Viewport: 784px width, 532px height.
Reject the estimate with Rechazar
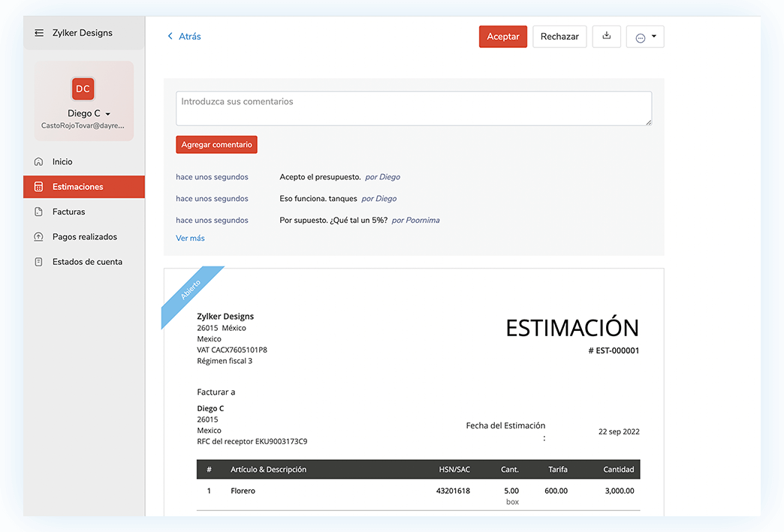pos(559,36)
